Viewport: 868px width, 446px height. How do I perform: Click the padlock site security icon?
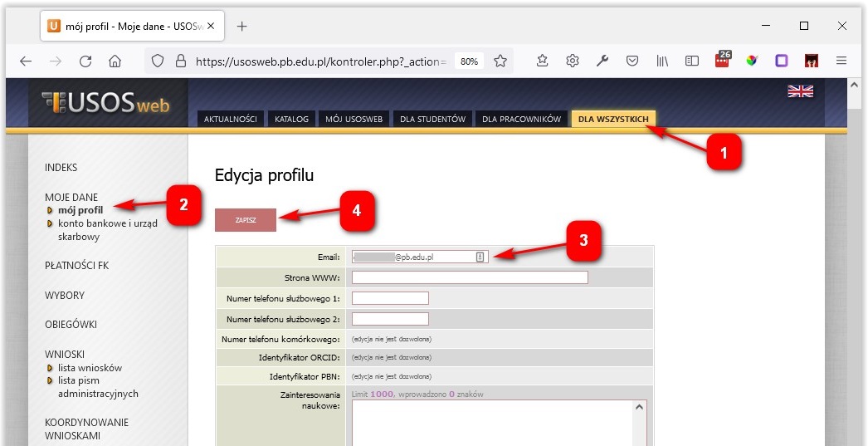[x=180, y=61]
